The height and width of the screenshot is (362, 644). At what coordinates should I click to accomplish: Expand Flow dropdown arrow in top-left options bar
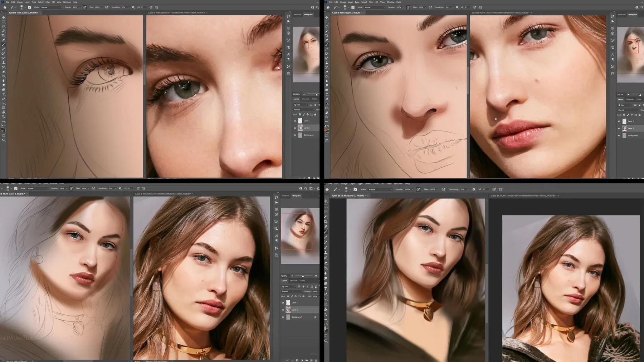[x=102, y=7]
